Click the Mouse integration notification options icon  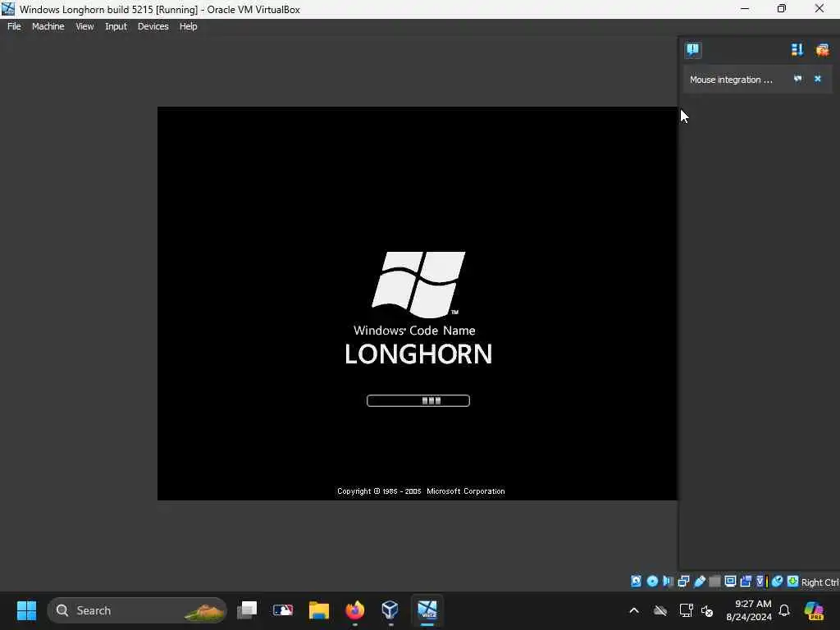(x=797, y=79)
